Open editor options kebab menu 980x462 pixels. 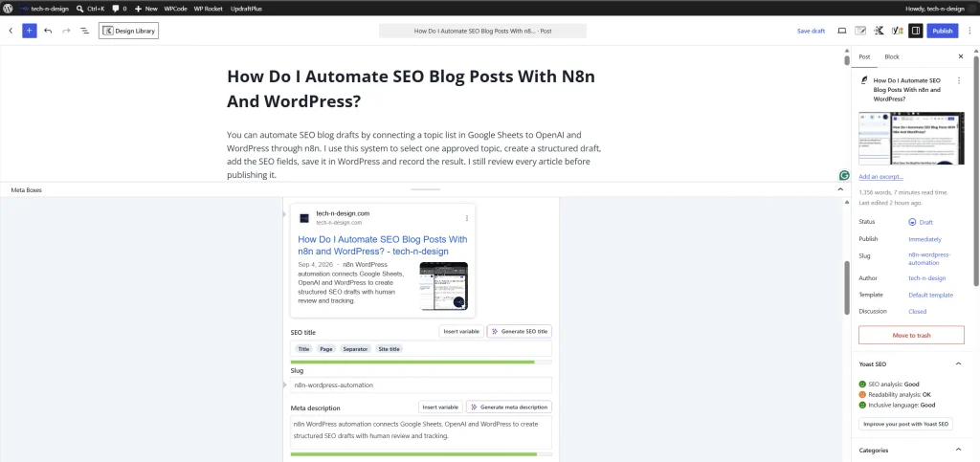click(x=969, y=31)
